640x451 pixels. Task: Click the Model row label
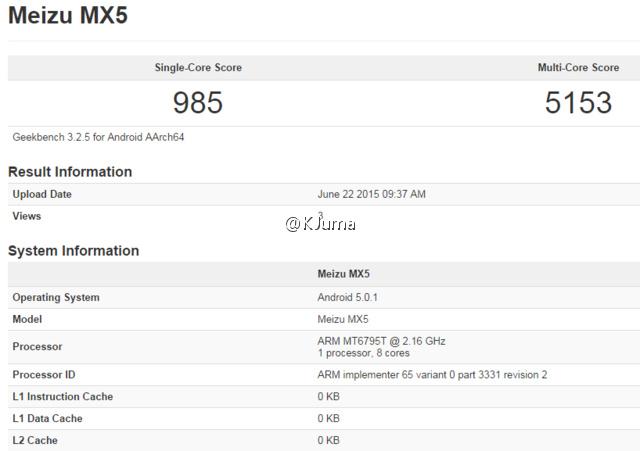(27, 319)
